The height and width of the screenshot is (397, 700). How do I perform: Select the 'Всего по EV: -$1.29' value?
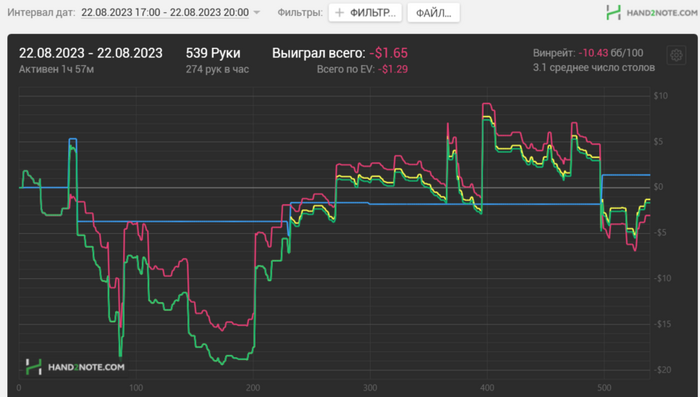(362, 69)
